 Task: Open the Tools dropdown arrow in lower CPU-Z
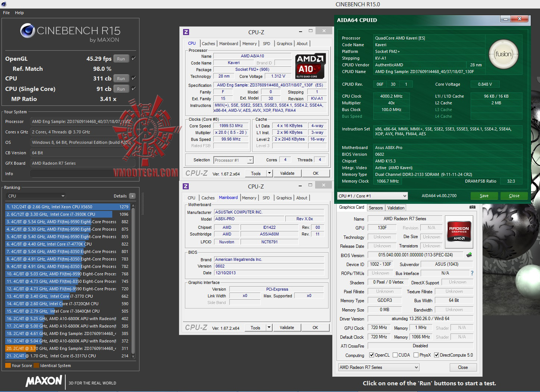point(269,328)
